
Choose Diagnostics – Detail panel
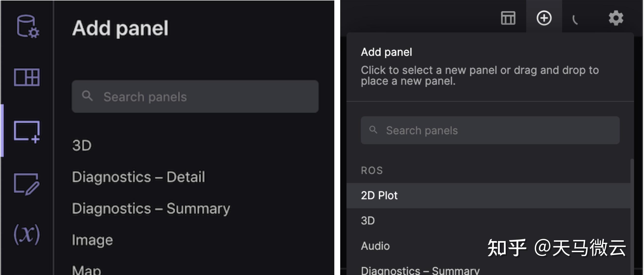pos(138,177)
